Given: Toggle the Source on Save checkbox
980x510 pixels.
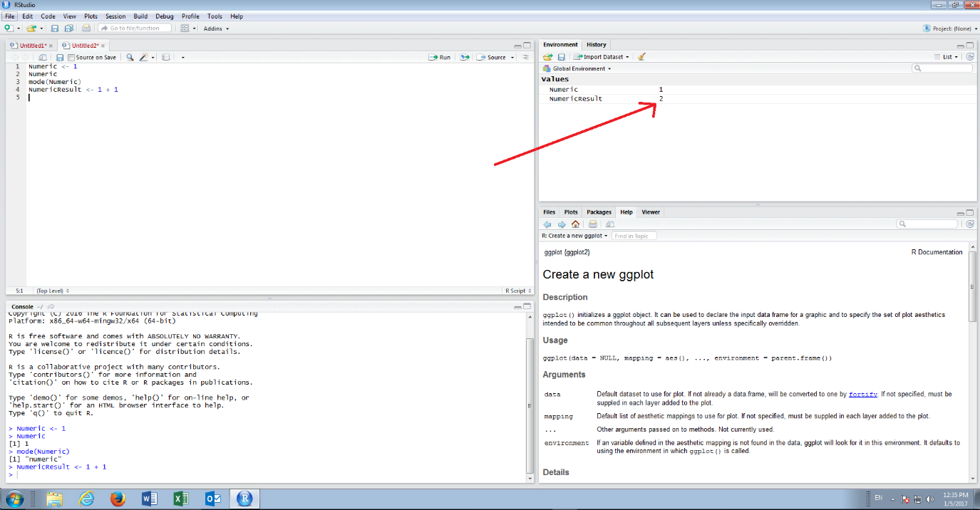Looking at the screenshot, I should click(x=71, y=57).
